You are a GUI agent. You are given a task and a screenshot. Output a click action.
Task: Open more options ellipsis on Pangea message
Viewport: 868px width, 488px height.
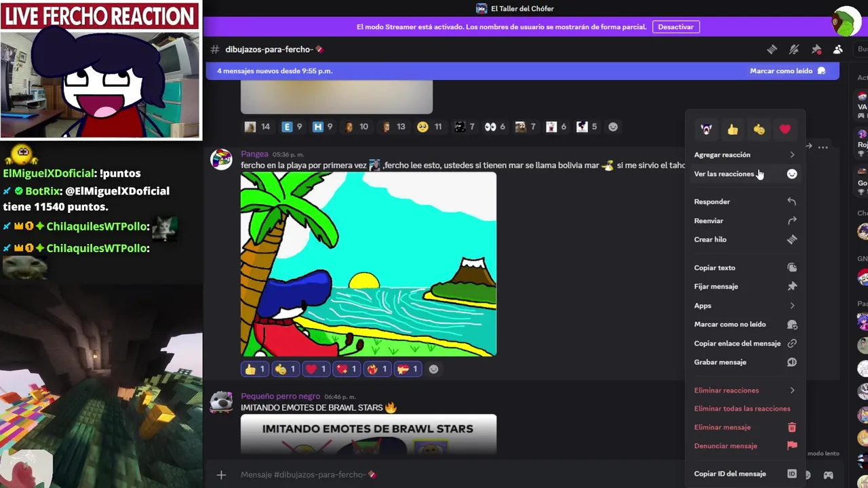pyautogui.click(x=823, y=147)
